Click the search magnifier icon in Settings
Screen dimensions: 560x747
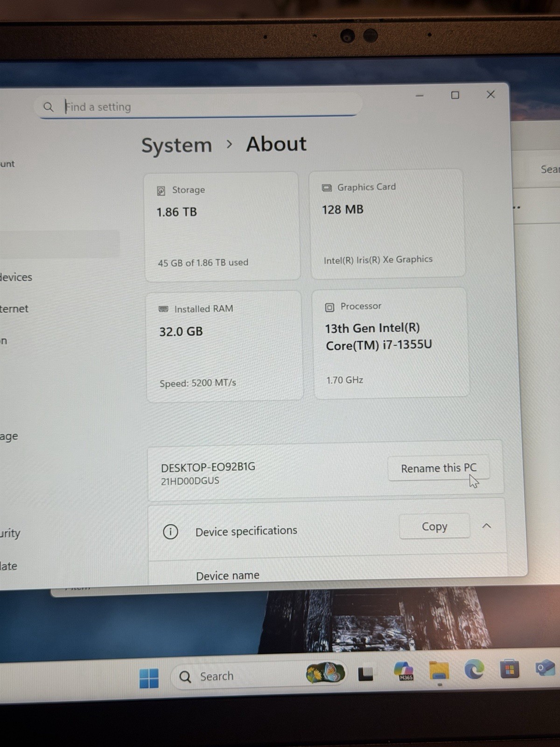click(48, 107)
